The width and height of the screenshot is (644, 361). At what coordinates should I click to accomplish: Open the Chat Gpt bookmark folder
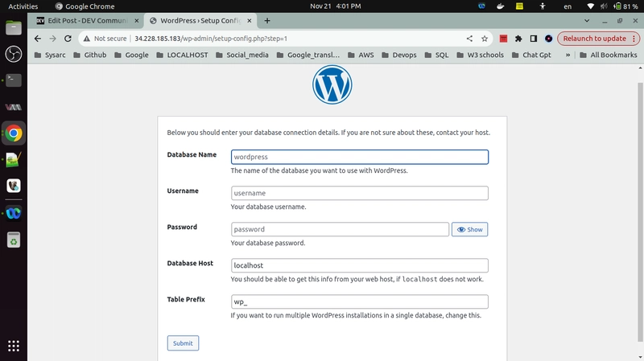pos(531,55)
